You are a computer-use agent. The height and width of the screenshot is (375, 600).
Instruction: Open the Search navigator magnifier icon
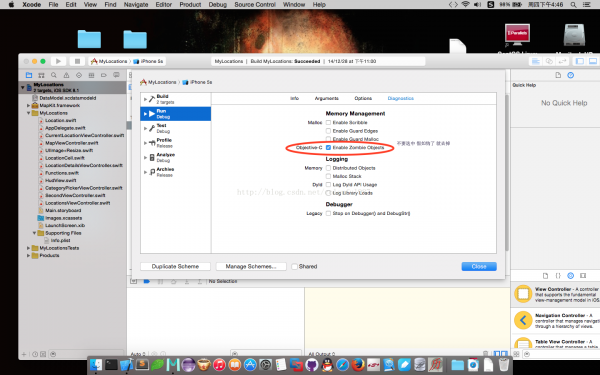(x=54, y=75)
